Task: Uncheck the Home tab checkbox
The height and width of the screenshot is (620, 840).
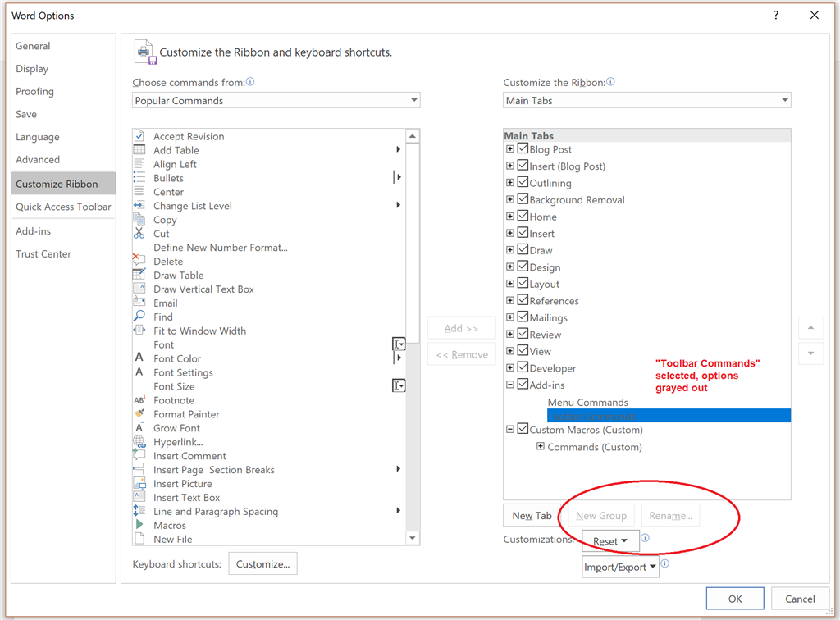Action: click(x=523, y=217)
